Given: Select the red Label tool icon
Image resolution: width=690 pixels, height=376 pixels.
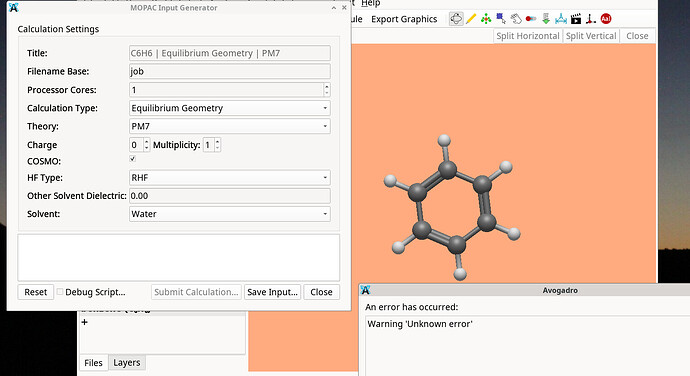Looking at the screenshot, I should click(x=606, y=19).
